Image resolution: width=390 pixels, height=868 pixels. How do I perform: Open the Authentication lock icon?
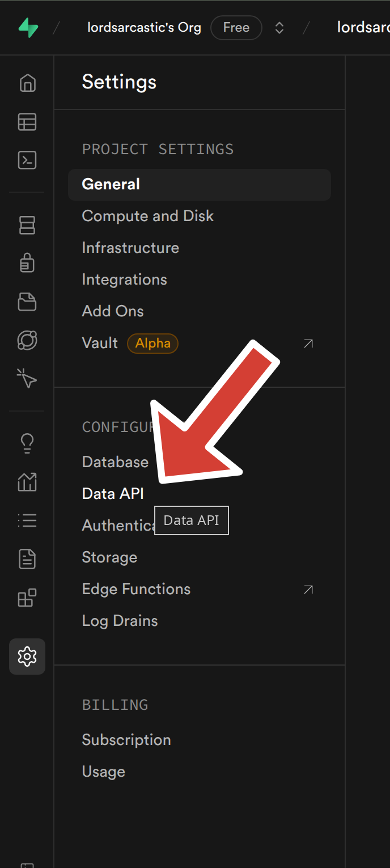tap(27, 264)
